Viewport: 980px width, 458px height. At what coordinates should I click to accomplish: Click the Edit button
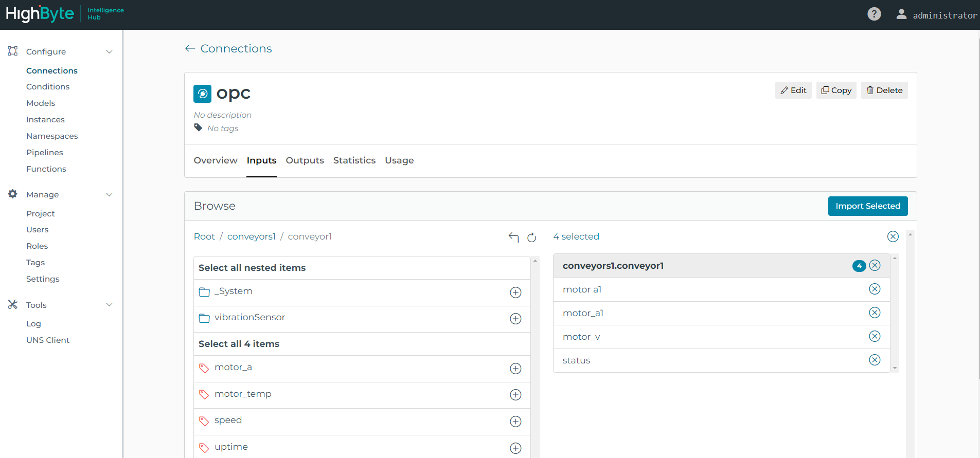click(793, 90)
